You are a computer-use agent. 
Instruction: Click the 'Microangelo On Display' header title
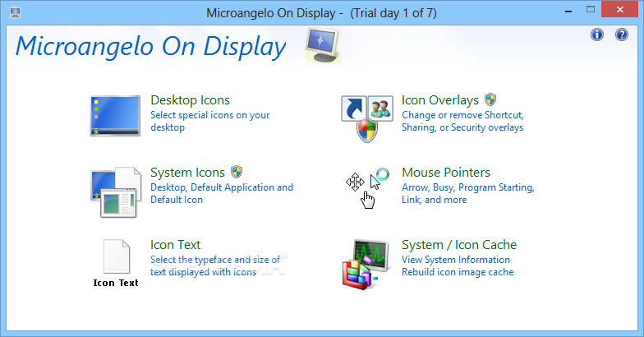[x=151, y=46]
